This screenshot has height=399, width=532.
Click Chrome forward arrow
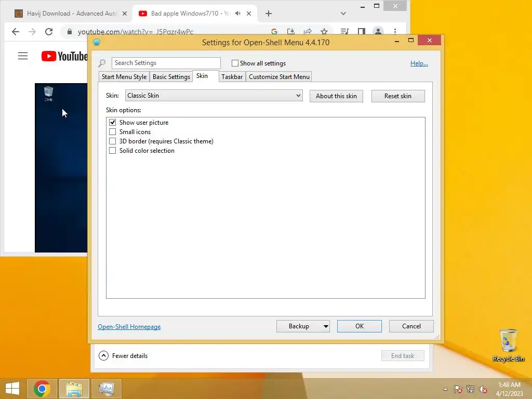tap(32, 32)
